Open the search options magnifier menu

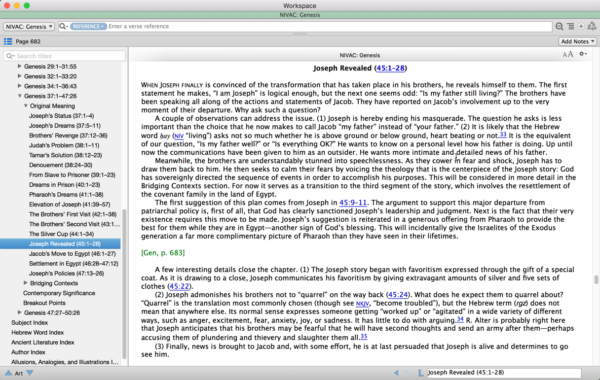[63, 26]
